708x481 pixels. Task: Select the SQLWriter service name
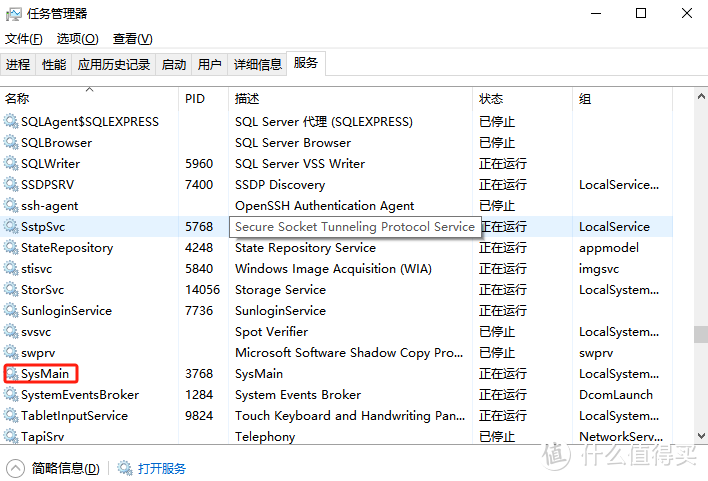pyautogui.click(x=51, y=163)
